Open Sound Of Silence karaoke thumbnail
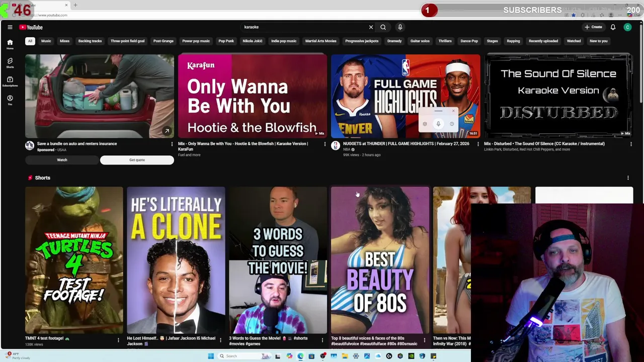 pos(558,96)
